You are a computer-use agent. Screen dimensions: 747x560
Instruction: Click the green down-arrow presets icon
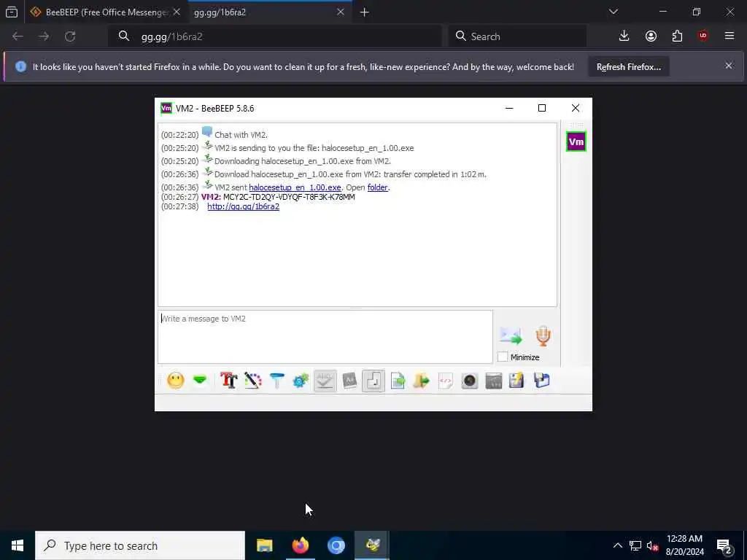coord(200,381)
